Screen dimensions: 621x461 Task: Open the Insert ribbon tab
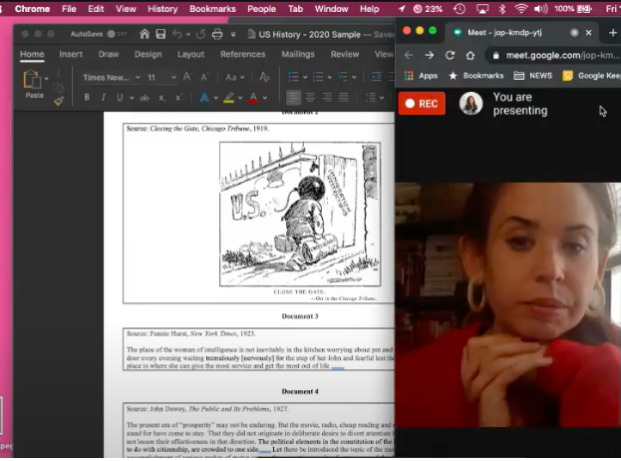point(71,54)
